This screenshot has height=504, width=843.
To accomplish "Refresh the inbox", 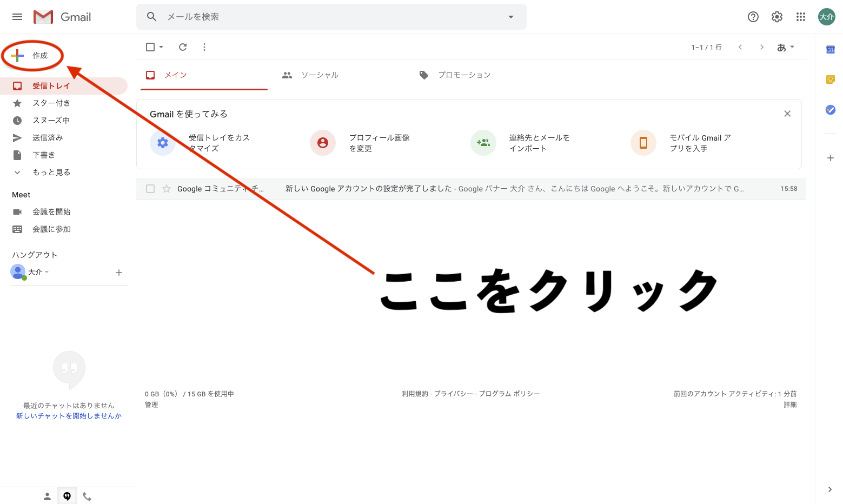I will [183, 47].
